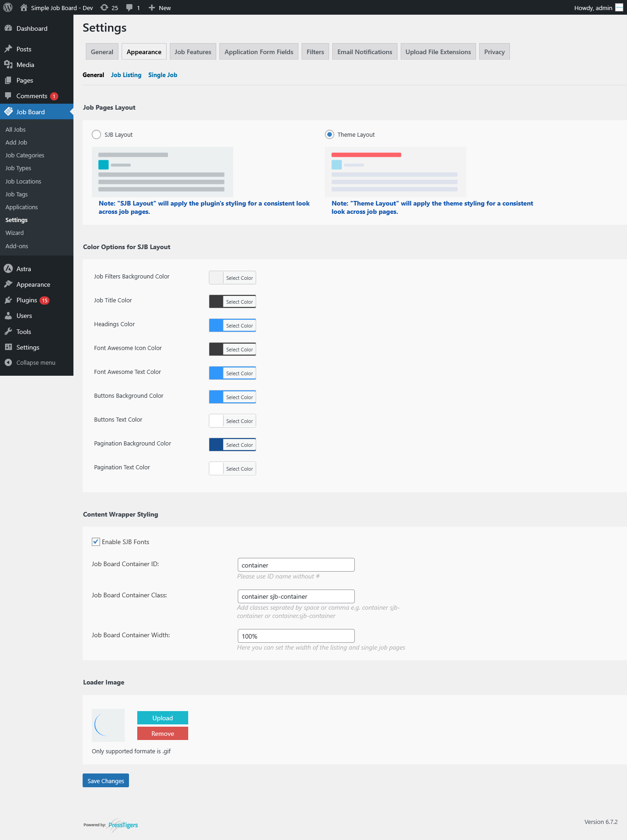
Task: Switch to the Job Features tab
Action: pyautogui.click(x=193, y=52)
